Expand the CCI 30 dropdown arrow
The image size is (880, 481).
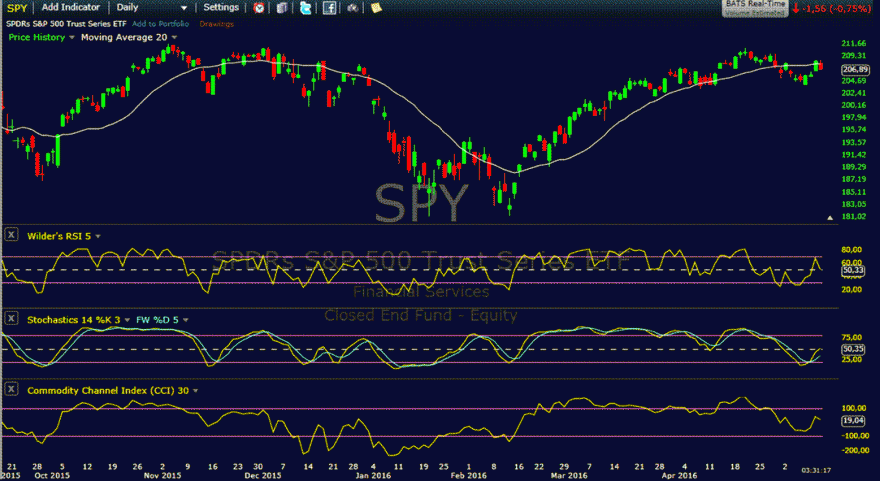coord(195,391)
